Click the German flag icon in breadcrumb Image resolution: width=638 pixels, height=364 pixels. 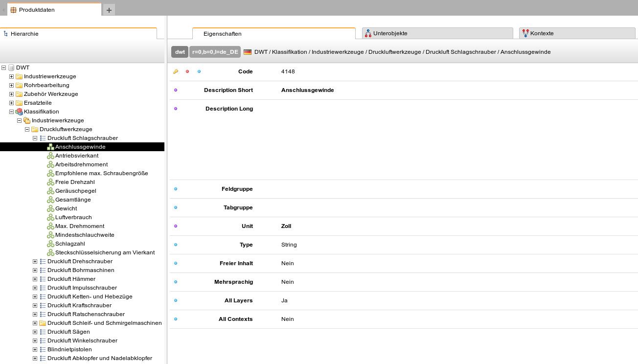[248, 52]
